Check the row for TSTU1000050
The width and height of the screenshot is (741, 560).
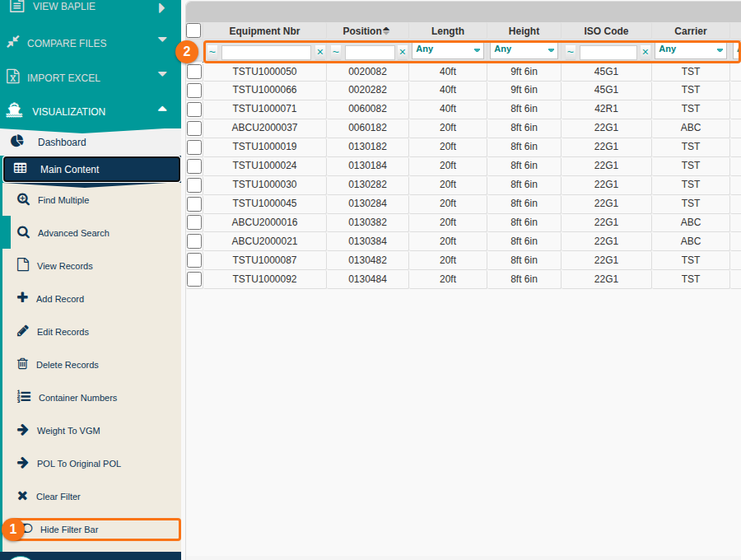(194, 72)
